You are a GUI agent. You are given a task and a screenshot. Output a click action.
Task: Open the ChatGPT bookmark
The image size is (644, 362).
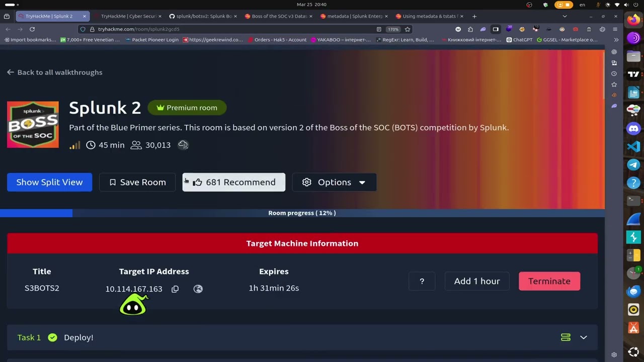[x=519, y=40]
